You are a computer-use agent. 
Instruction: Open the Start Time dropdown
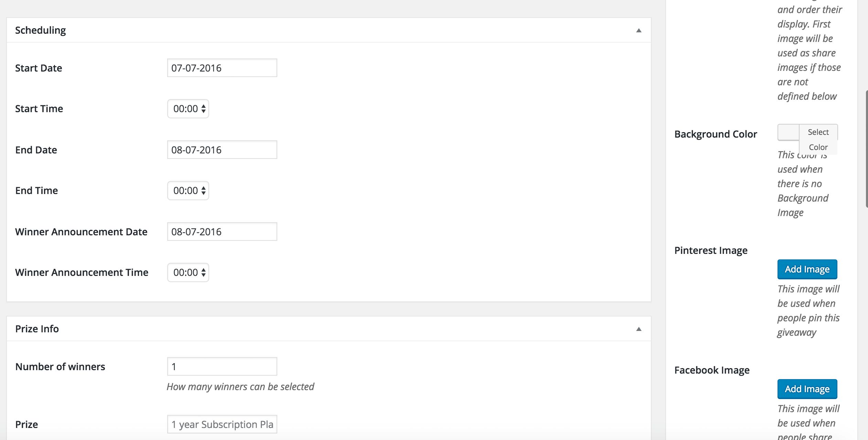pos(188,109)
